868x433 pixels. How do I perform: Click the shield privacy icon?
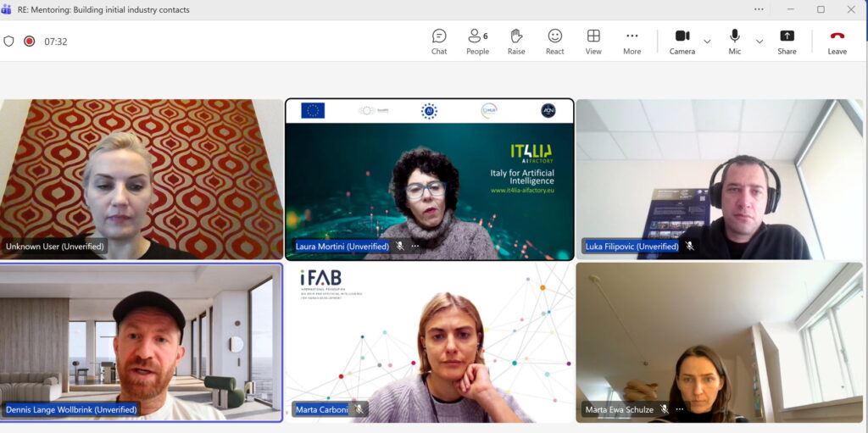pyautogui.click(x=9, y=41)
